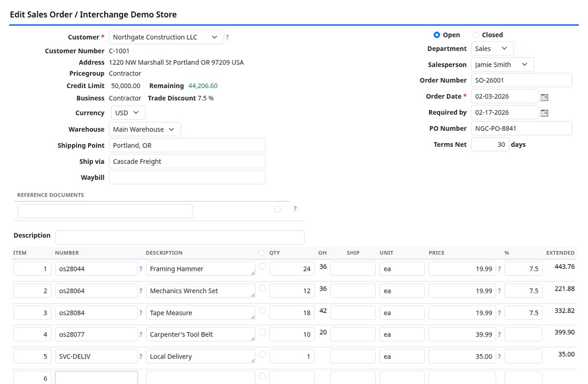Screen dimensions: 588x384
Task: Click the part number field os28064
Action: point(96,291)
